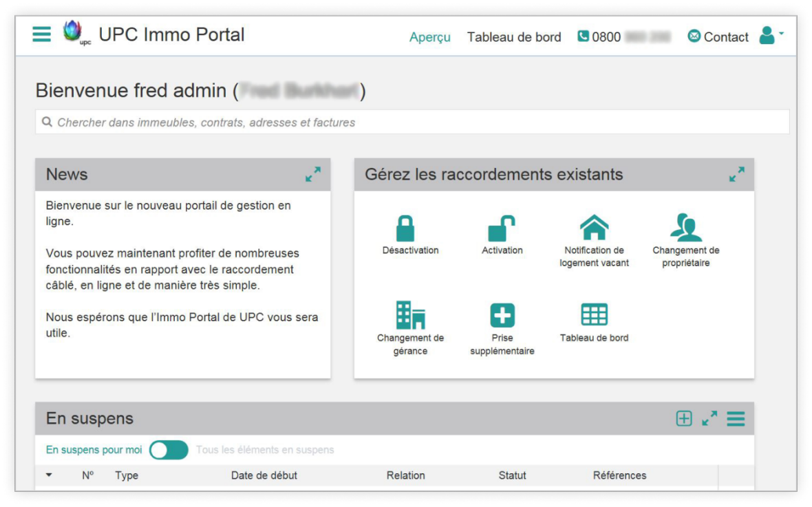Click the phone icon beside 0800

583,36
